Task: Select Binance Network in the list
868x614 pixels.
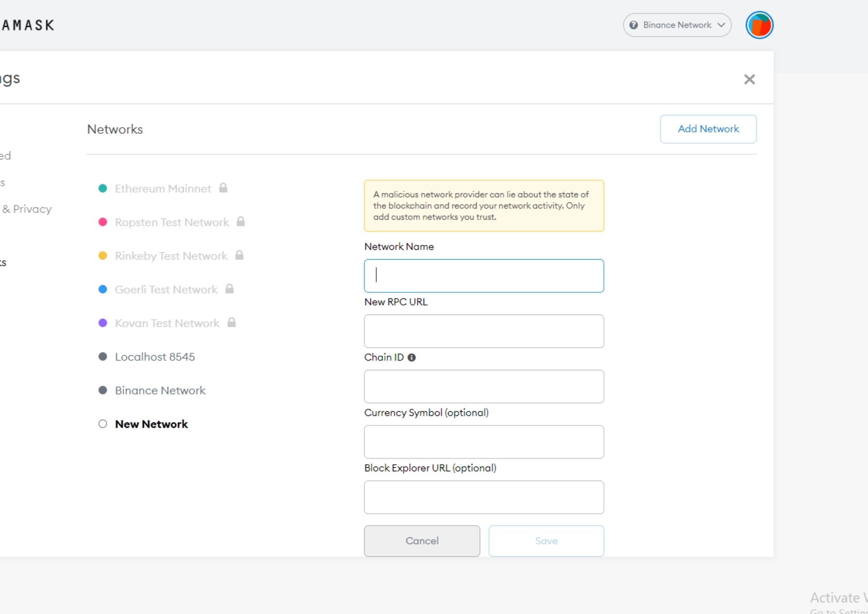Action: [160, 390]
